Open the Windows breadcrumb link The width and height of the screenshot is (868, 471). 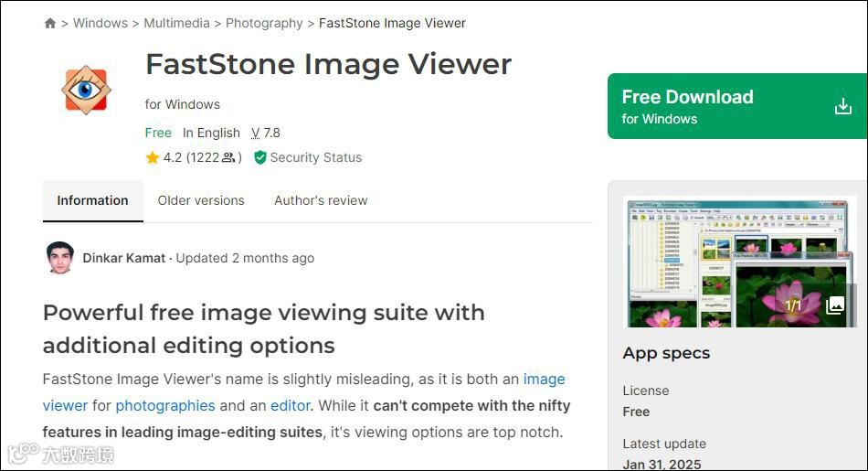(x=101, y=23)
